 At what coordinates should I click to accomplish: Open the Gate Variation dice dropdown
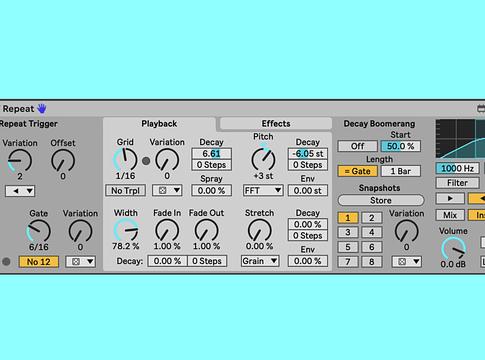click(81, 262)
